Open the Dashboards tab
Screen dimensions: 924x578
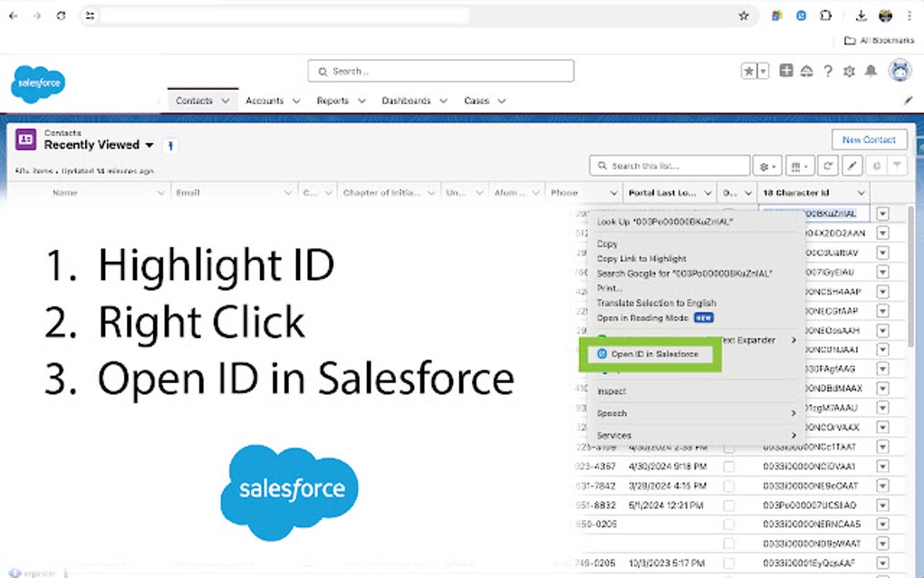coord(406,101)
